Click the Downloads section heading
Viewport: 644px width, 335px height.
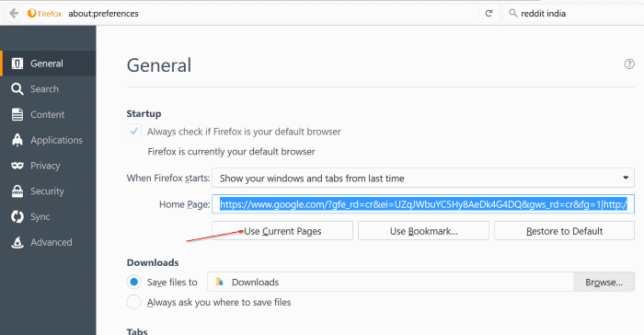pyautogui.click(x=153, y=262)
